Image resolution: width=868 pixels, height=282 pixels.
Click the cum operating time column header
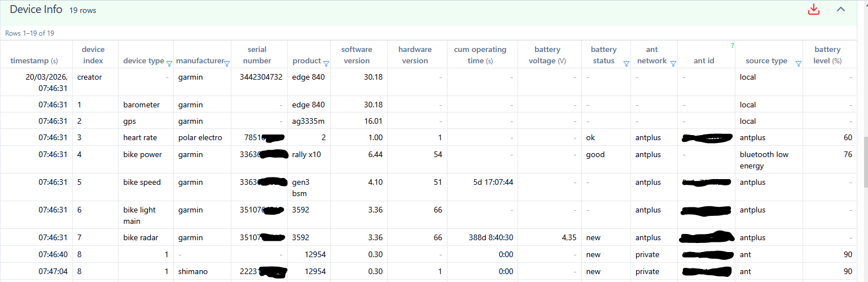pos(480,55)
